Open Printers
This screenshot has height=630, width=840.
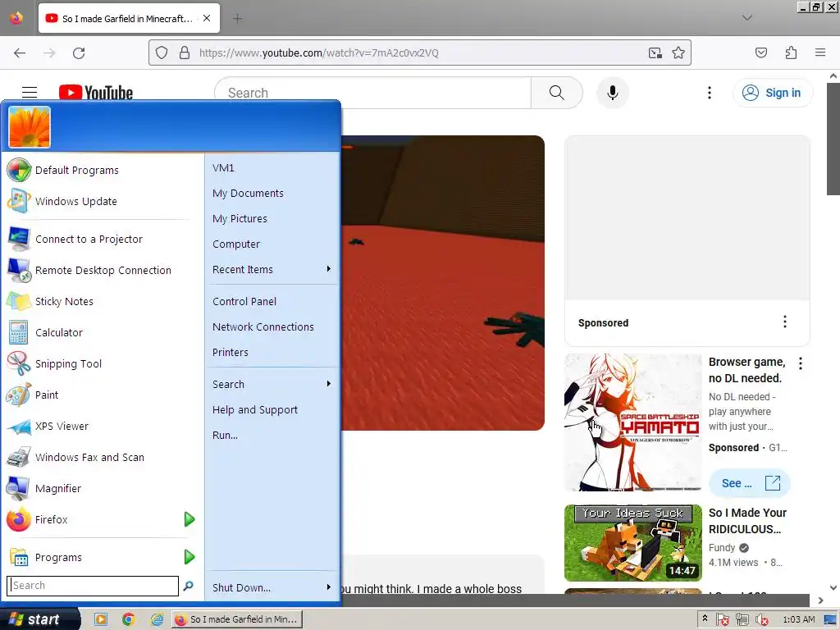pyautogui.click(x=230, y=353)
